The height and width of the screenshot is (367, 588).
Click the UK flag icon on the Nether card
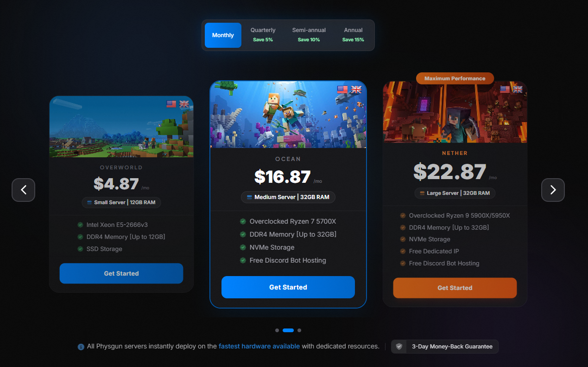tap(518, 89)
